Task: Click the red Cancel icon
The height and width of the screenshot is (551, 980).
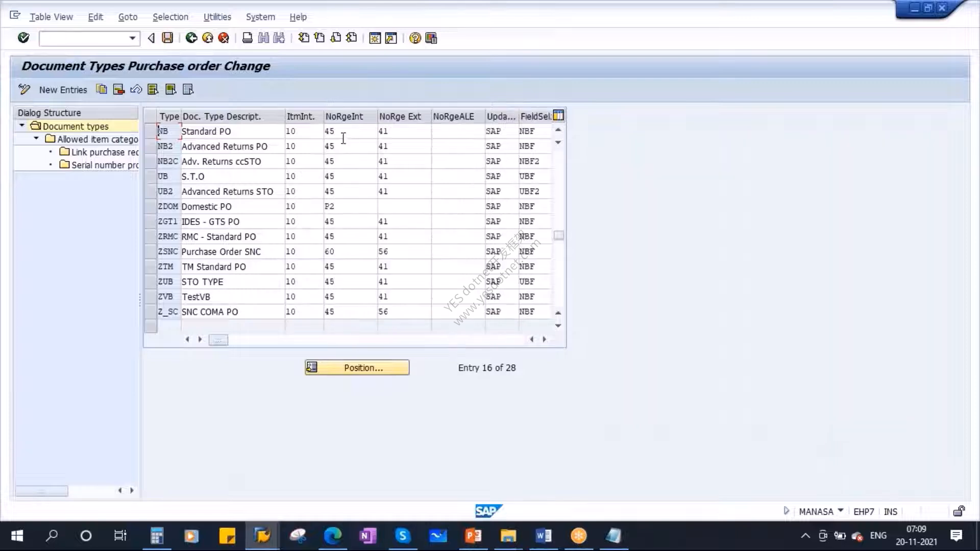Action: click(224, 38)
